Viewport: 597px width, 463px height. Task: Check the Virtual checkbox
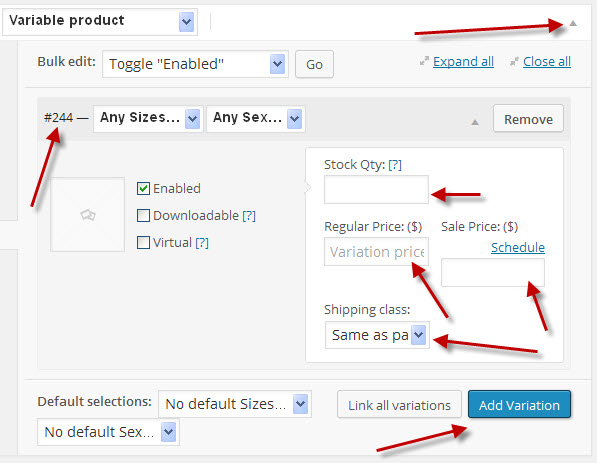coord(143,243)
